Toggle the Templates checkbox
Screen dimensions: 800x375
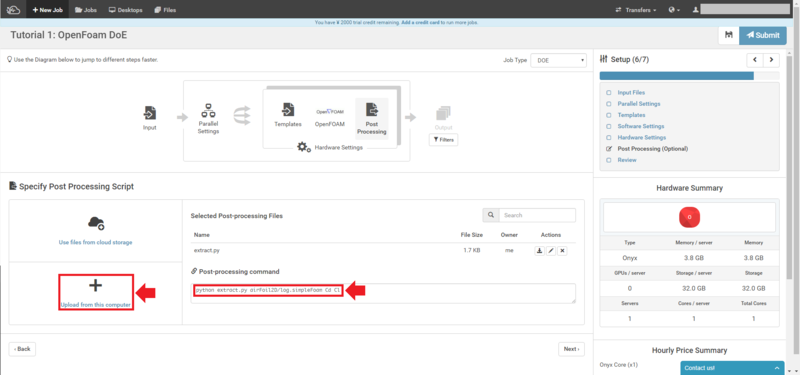[609, 115]
